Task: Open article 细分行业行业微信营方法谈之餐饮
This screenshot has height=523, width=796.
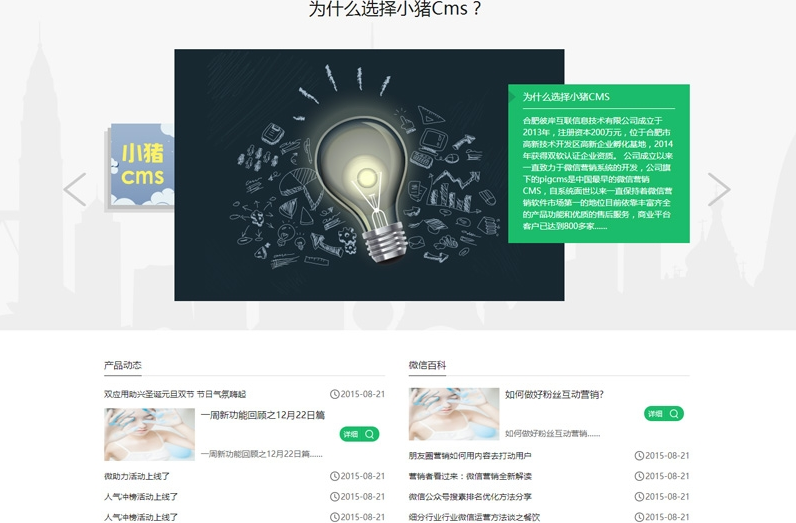Action: click(474, 517)
